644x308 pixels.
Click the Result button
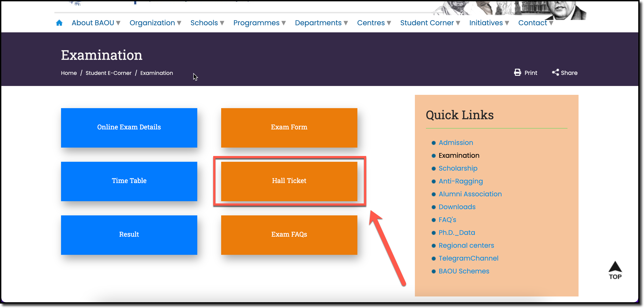pyautogui.click(x=129, y=235)
